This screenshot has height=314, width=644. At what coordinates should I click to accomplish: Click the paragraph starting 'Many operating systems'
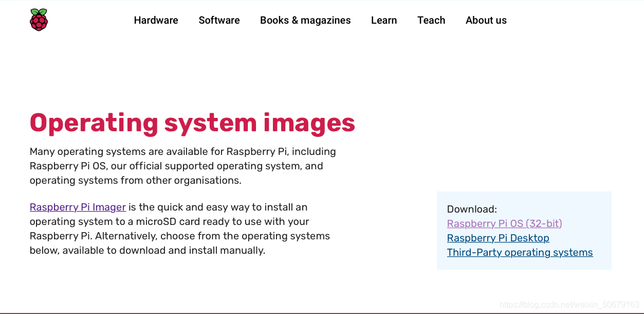183,166
